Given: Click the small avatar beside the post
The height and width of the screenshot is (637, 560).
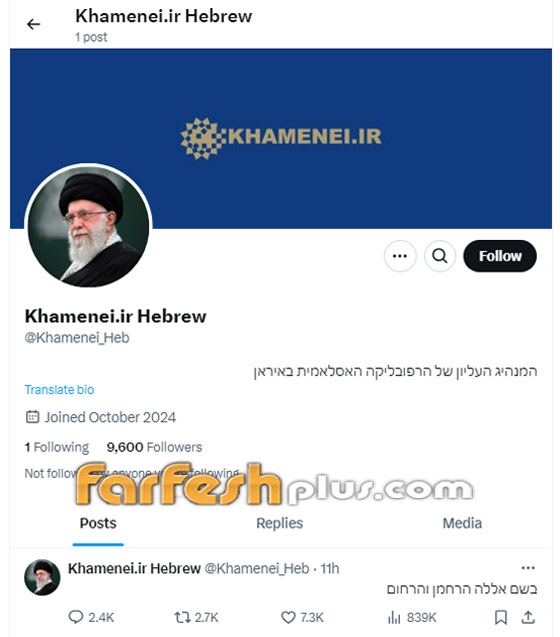Looking at the screenshot, I should tap(42, 577).
